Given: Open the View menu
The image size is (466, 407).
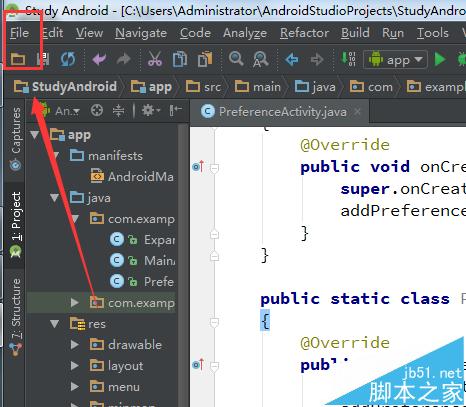Looking at the screenshot, I should [x=89, y=33].
